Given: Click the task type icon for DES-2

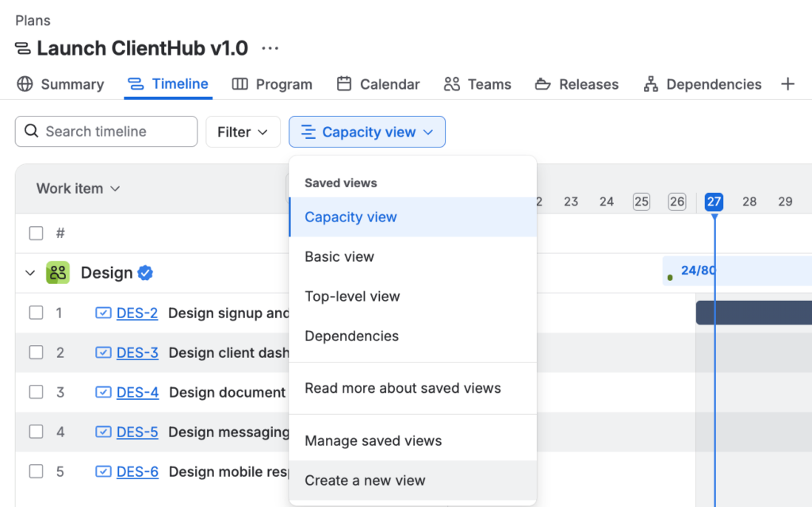Looking at the screenshot, I should pos(103,313).
